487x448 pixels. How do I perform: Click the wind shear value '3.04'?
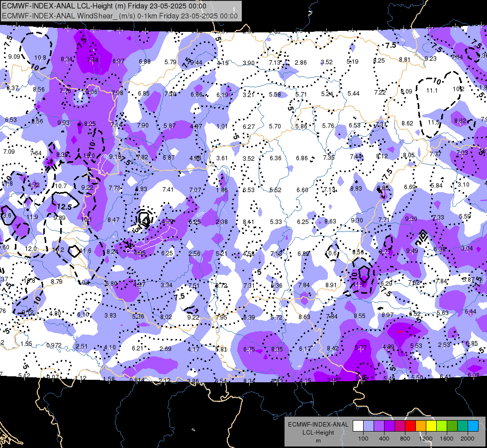[x=467, y=248]
